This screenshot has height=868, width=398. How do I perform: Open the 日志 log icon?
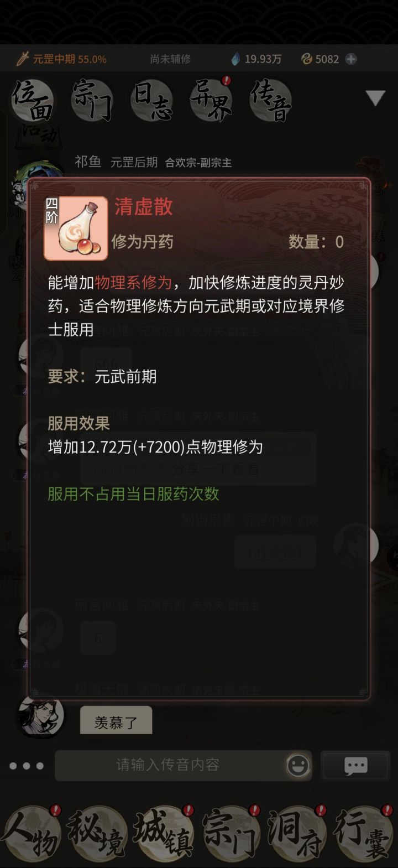(x=152, y=101)
